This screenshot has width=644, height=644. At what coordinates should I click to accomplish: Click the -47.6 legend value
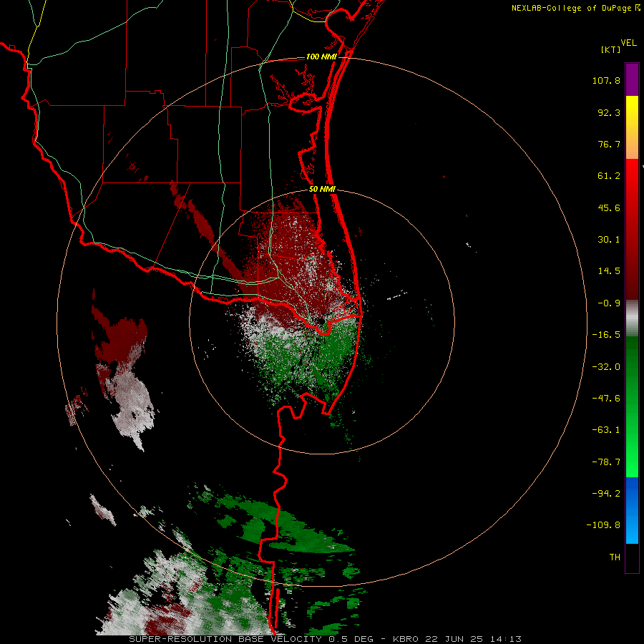pos(606,399)
